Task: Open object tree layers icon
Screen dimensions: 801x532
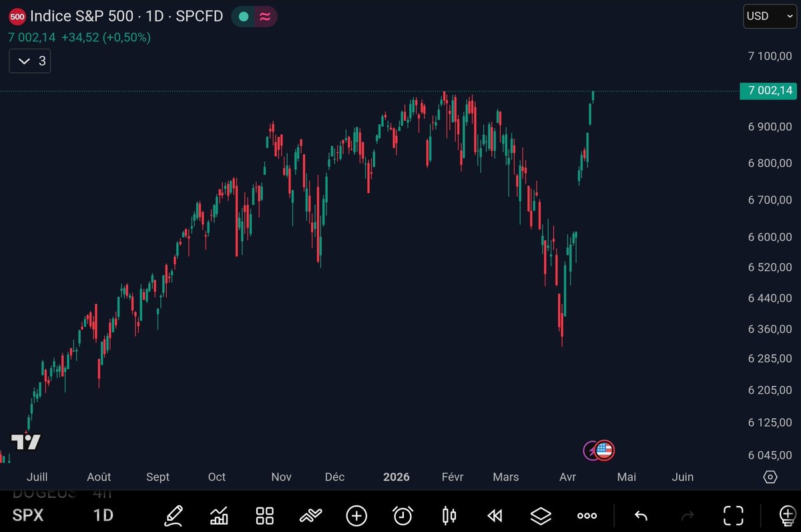Action: pos(541,515)
